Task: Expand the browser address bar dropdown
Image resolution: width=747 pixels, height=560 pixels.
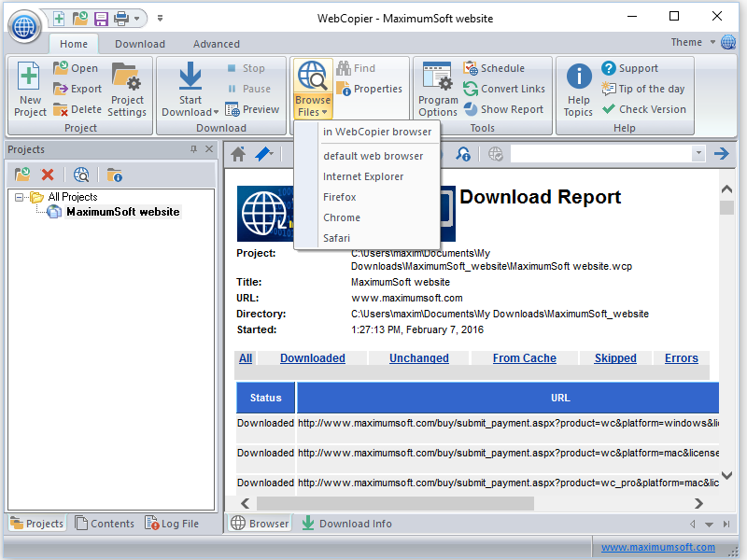Action: point(698,154)
